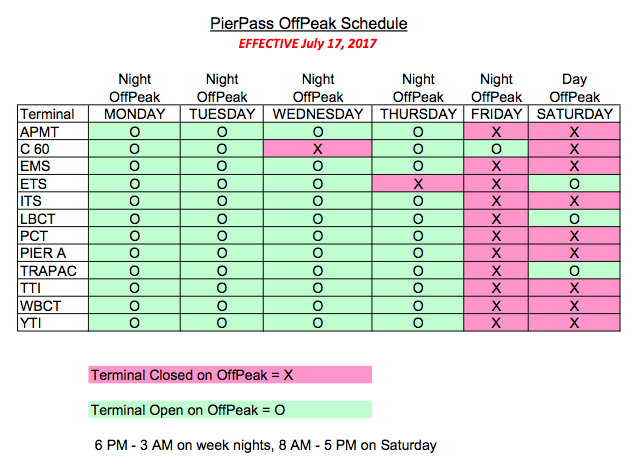Select the LBCT Saturday open O cell

point(574,219)
